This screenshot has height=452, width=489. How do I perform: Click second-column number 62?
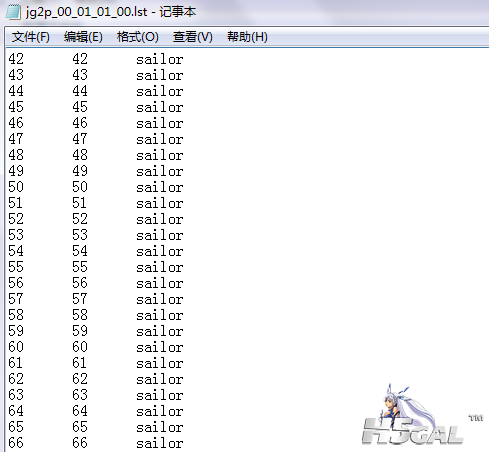click(x=80, y=379)
